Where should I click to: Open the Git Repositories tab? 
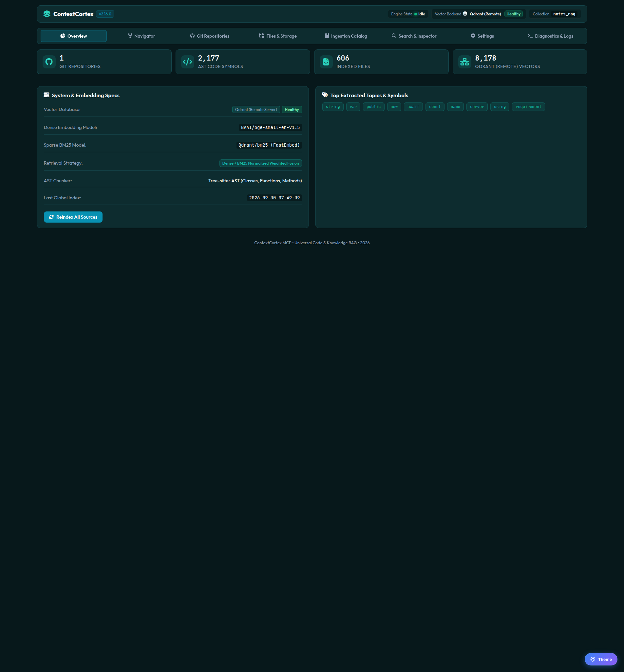click(210, 36)
